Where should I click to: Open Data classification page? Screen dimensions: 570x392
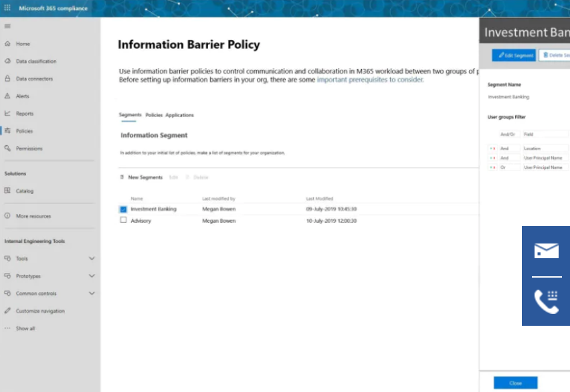tap(36, 62)
